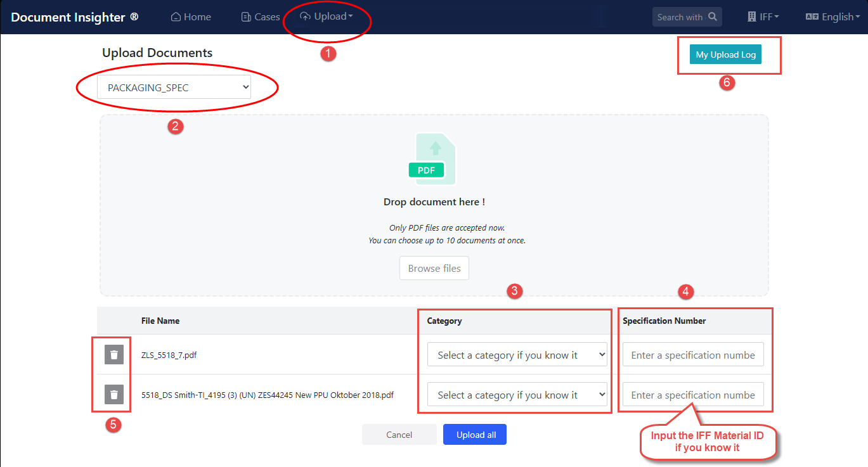Delete the ZLS_5518_7.pdf file row
The height and width of the screenshot is (467, 868).
(113, 355)
